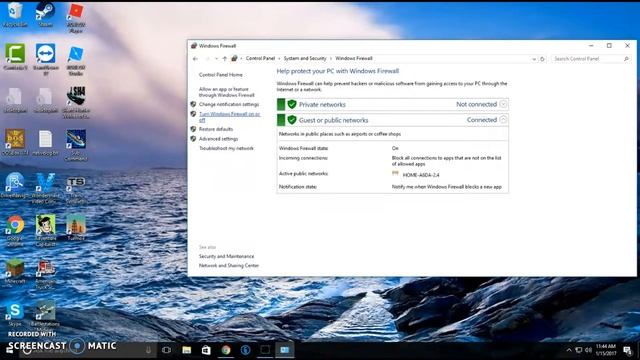Viewport: 640px width, 360px height.
Task: Click the Windows Firewall breadcrumb segment
Action: click(353, 58)
